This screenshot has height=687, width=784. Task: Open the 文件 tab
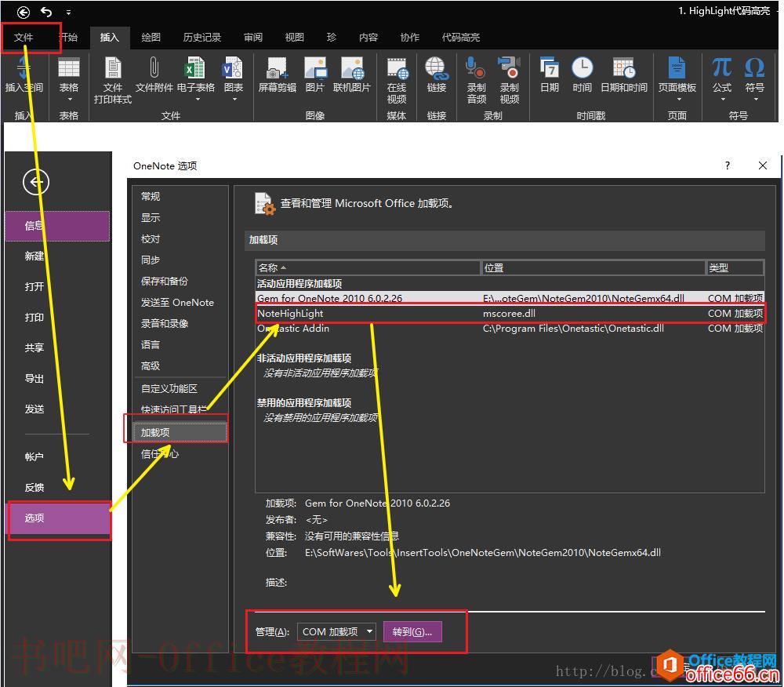[x=24, y=38]
